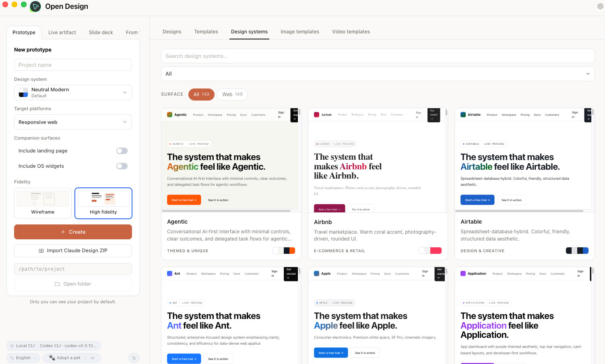Click the translate icon next to English
This screenshot has height=364, width=605.
point(12,358)
